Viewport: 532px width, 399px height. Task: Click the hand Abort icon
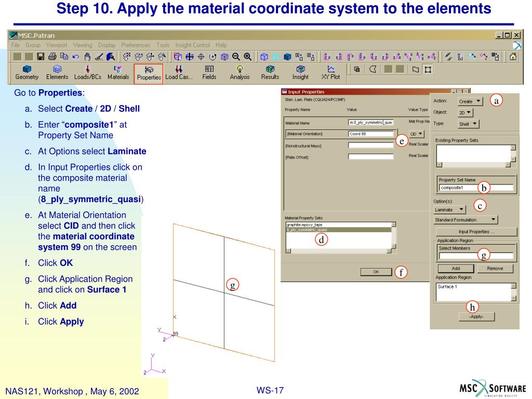pyautogui.click(x=87, y=57)
